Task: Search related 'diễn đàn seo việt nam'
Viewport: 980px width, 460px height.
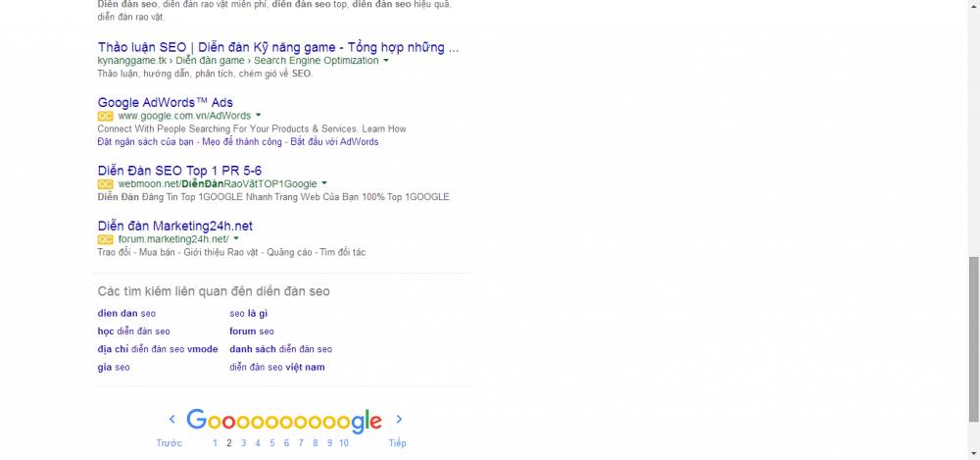Action: [277, 368]
